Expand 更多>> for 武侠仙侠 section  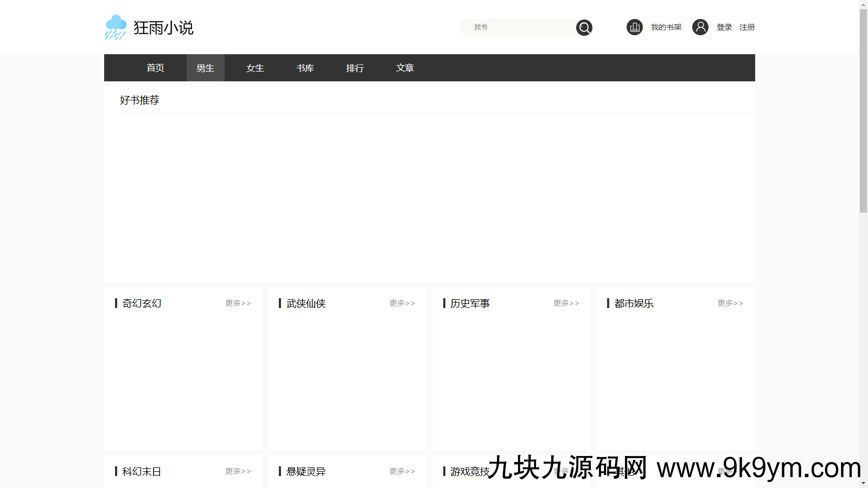point(402,303)
